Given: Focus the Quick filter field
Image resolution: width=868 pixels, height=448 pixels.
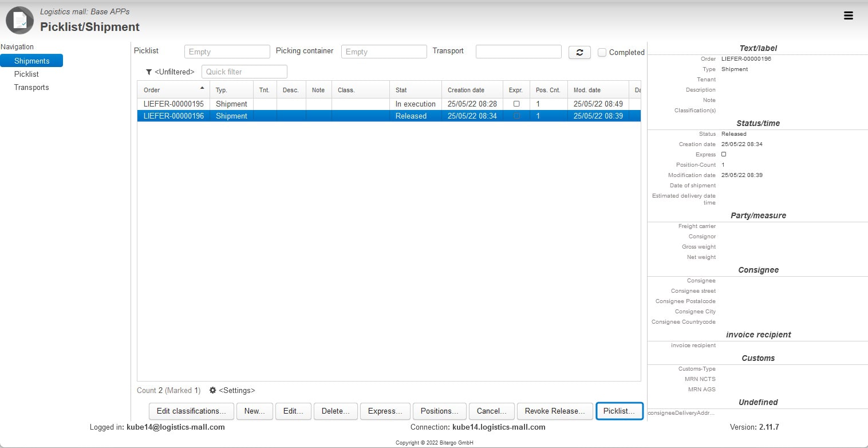Looking at the screenshot, I should (x=244, y=72).
